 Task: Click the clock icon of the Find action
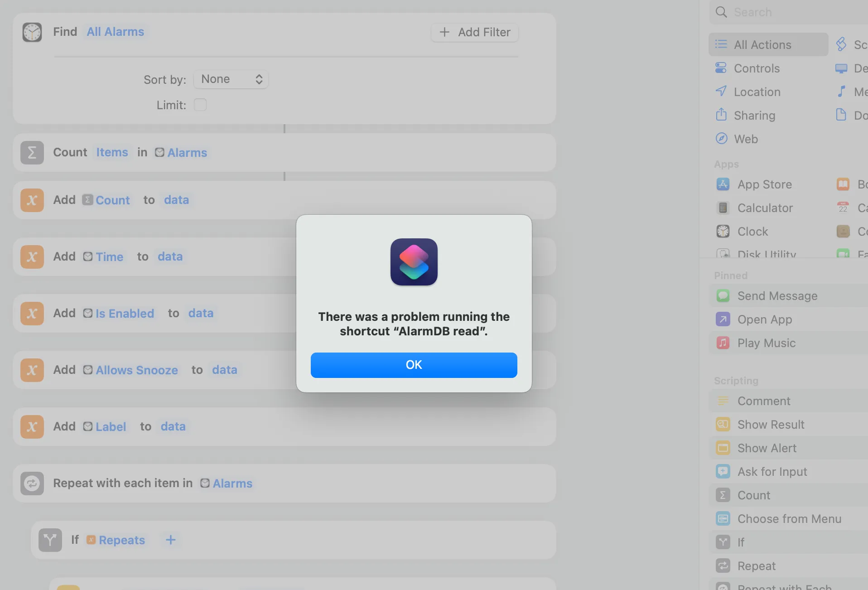(x=32, y=32)
